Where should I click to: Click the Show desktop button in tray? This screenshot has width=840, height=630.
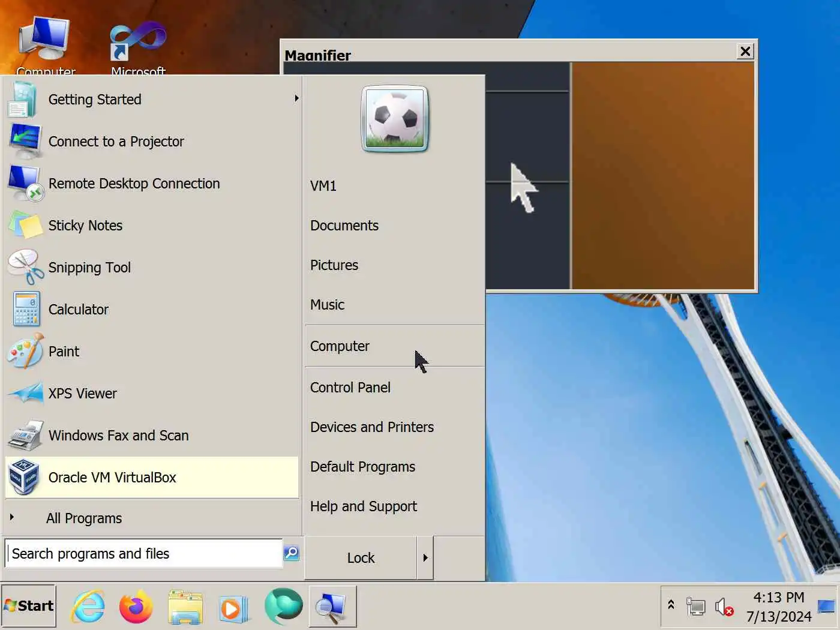(826, 607)
